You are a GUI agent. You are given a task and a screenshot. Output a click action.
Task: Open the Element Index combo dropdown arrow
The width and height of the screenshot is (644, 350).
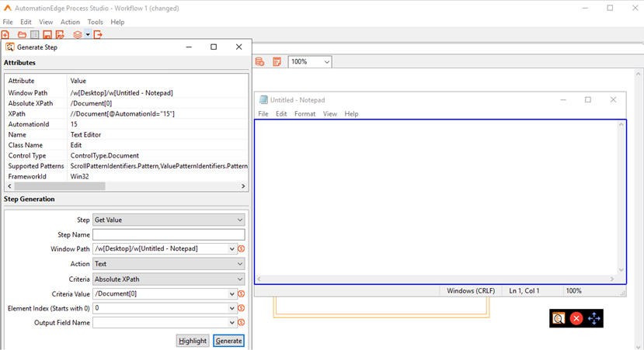[232, 308]
